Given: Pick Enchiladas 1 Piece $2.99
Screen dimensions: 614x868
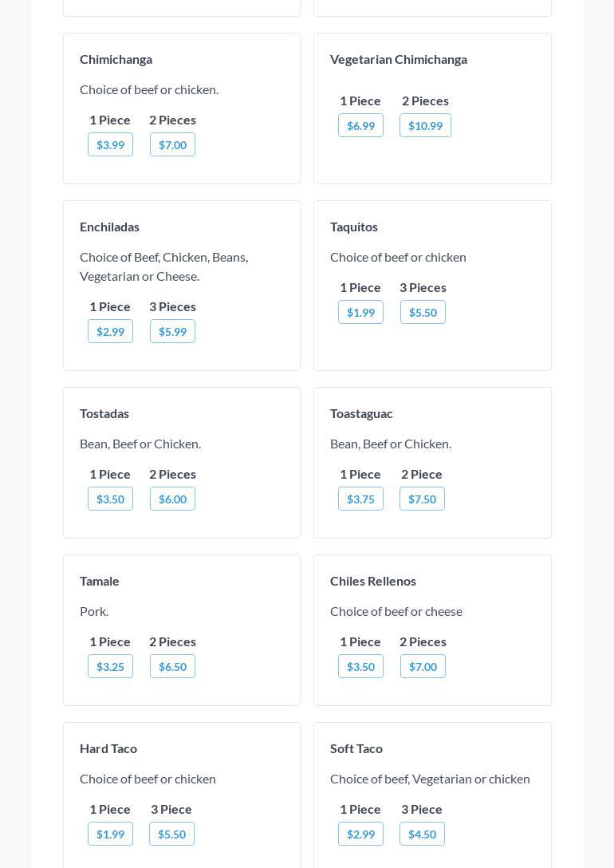Looking at the screenshot, I should point(110,331).
